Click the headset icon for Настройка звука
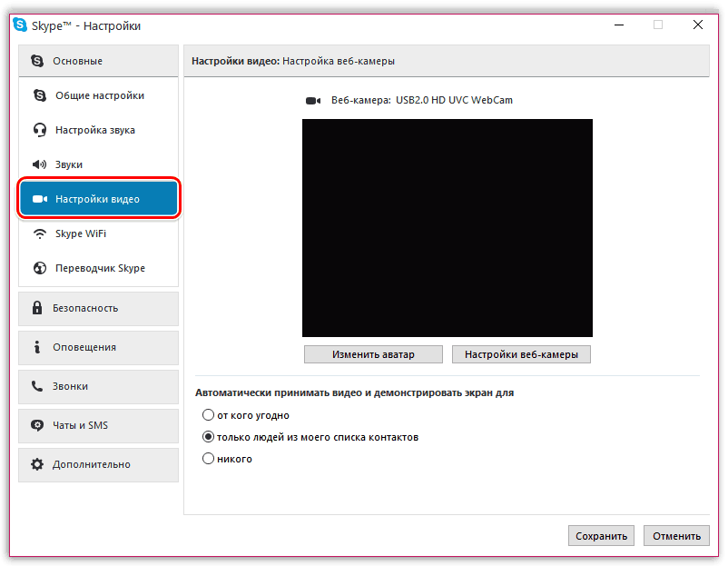The width and height of the screenshot is (728, 566). pos(40,130)
